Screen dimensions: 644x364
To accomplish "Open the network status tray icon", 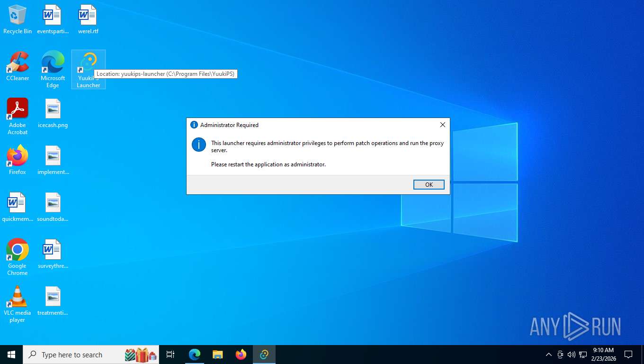I will (x=583, y=355).
